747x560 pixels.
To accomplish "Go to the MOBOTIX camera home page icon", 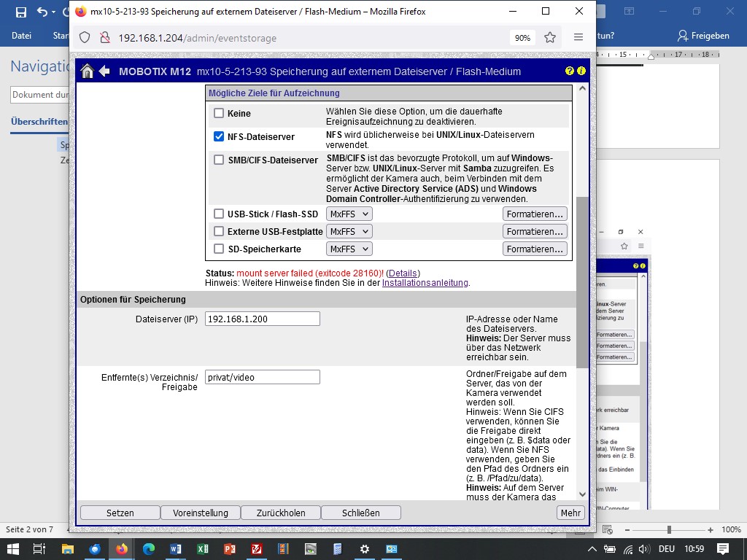I will [88, 71].
